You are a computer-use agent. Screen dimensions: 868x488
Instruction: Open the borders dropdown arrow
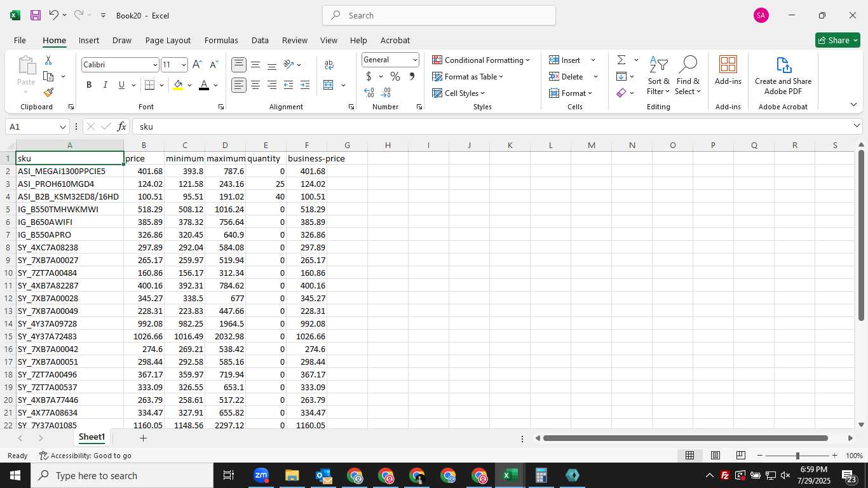pos(161,85)
